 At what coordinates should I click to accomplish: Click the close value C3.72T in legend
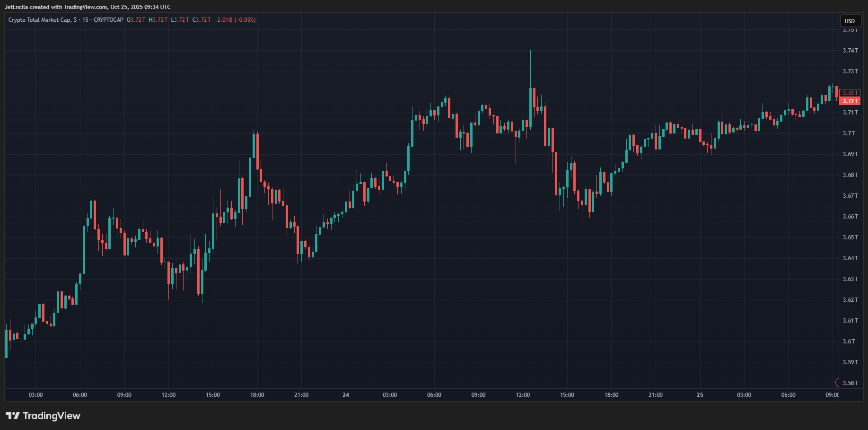click(x=202, y=20)
